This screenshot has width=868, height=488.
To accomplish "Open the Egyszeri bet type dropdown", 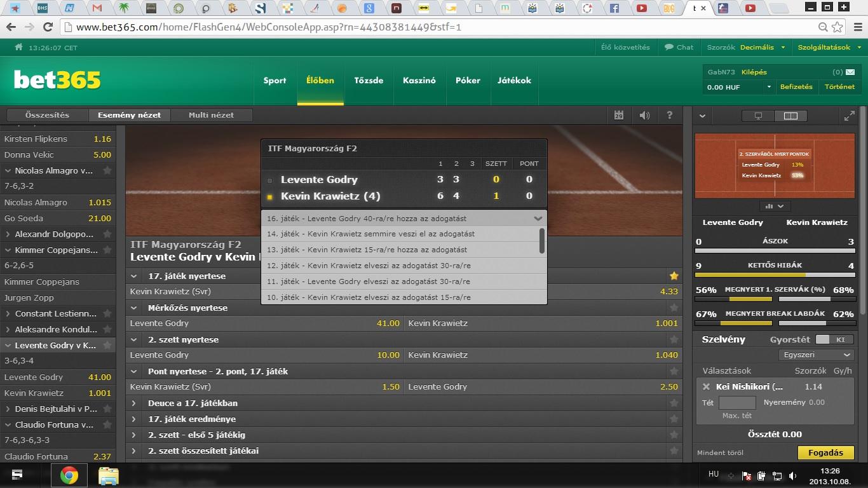I will [x=816, y=355].
